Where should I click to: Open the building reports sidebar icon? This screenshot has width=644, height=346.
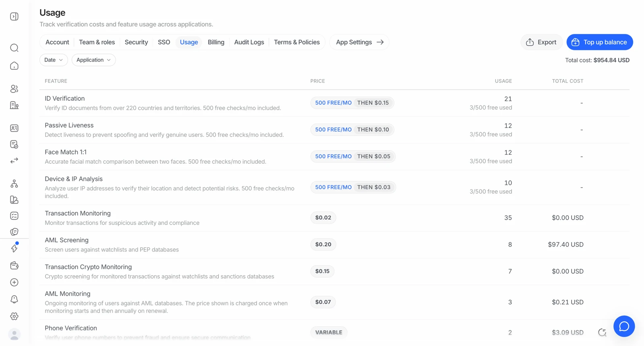(x=14, y=105)
